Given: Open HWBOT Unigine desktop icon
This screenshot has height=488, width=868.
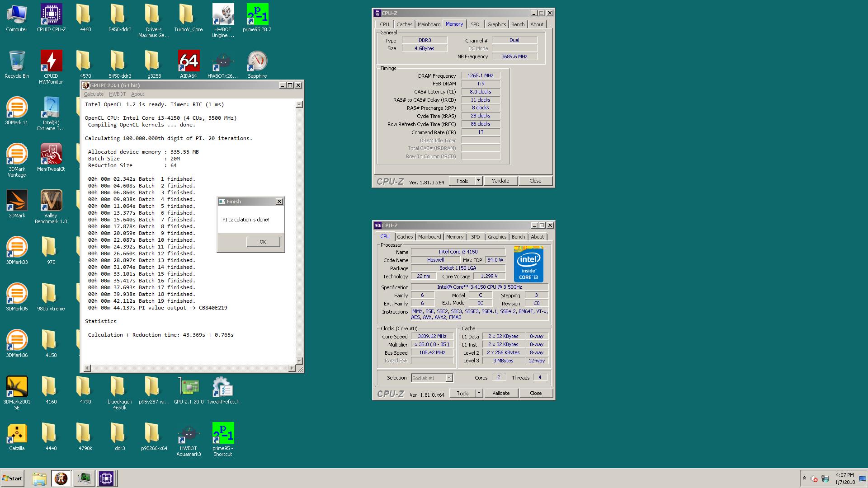Looking at the screenshot, I should (223, 21).
